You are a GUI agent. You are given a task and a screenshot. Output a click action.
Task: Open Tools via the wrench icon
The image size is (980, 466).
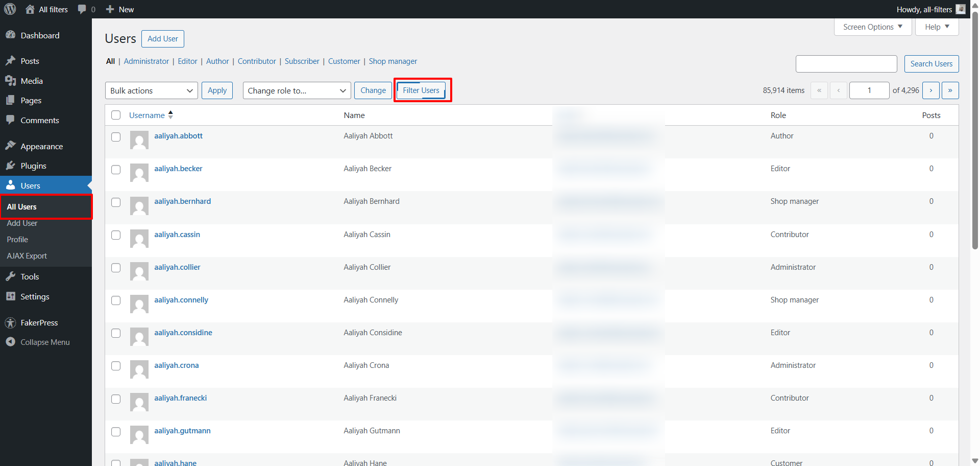(x=10, y=276)
